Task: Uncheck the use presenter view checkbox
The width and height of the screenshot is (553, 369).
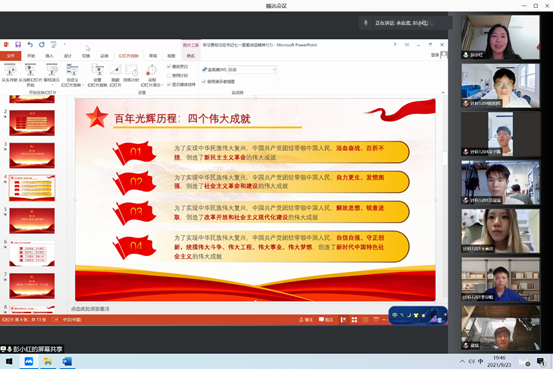Action: (x=204, y=81)
